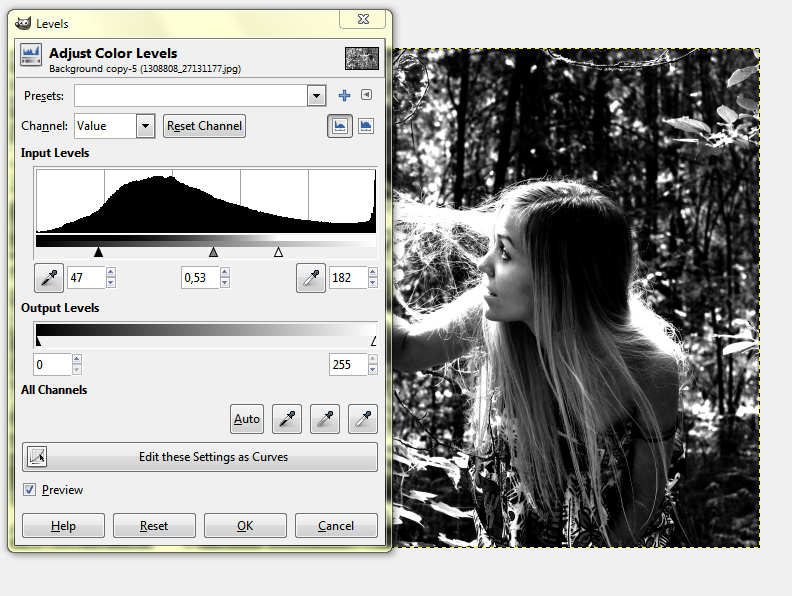Click the high input field showing 182
This screenshot has width=792, height=596.
point(348,277)
